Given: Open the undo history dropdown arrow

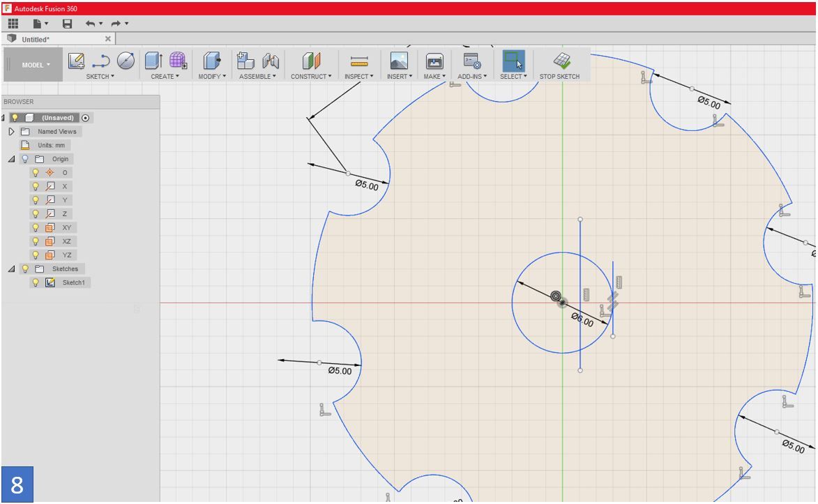Looking at the screenshot, I should point(100,24).
